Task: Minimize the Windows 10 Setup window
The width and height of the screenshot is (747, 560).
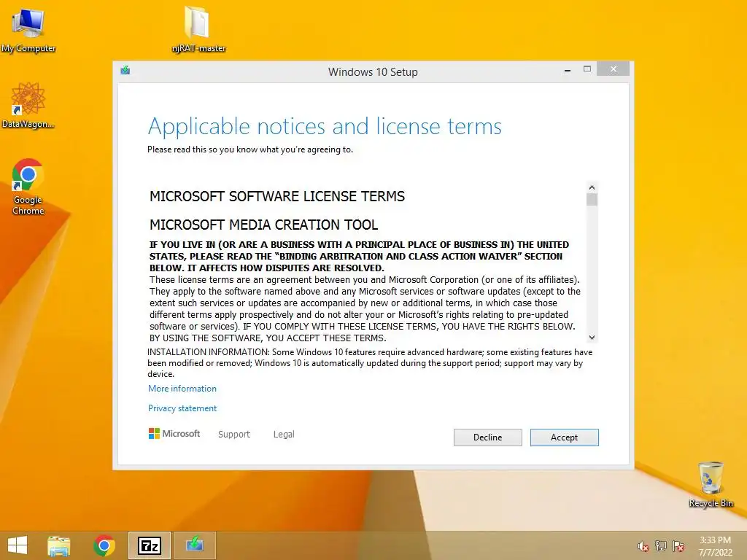Action: (568, 70)
